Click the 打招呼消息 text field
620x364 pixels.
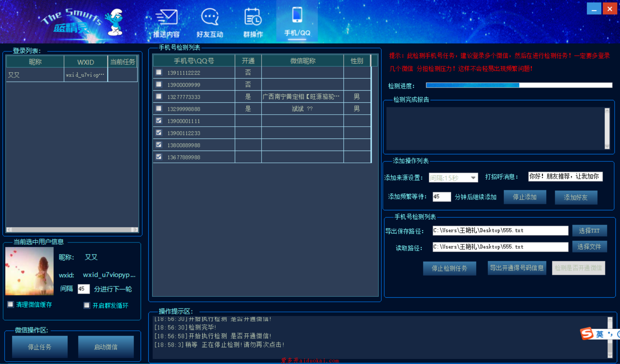tap(565, 176)
